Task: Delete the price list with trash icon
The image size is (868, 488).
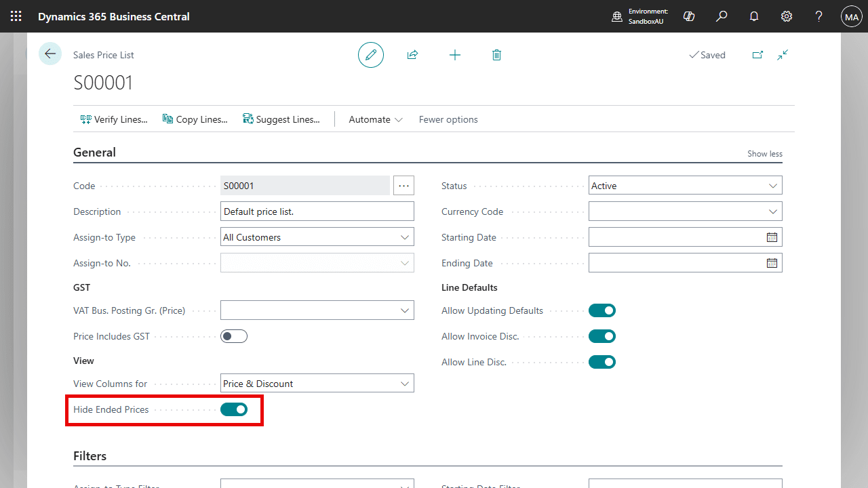Action: point(496,55)
